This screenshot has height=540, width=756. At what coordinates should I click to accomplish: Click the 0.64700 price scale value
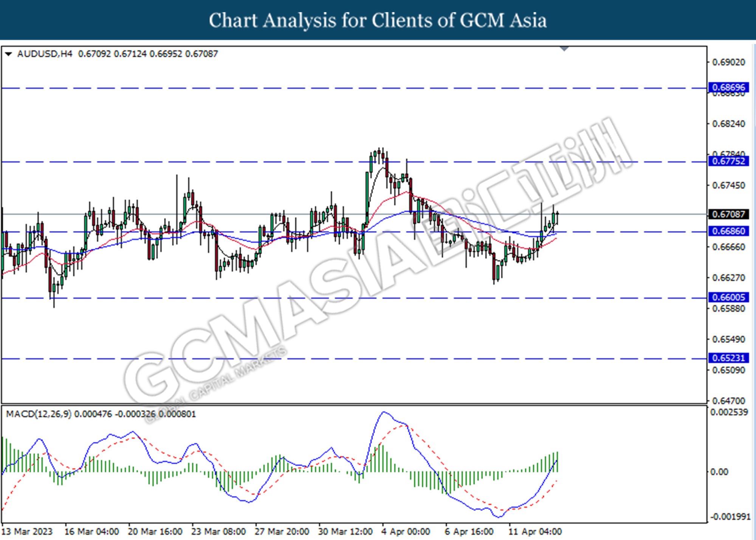click(729, 401)
